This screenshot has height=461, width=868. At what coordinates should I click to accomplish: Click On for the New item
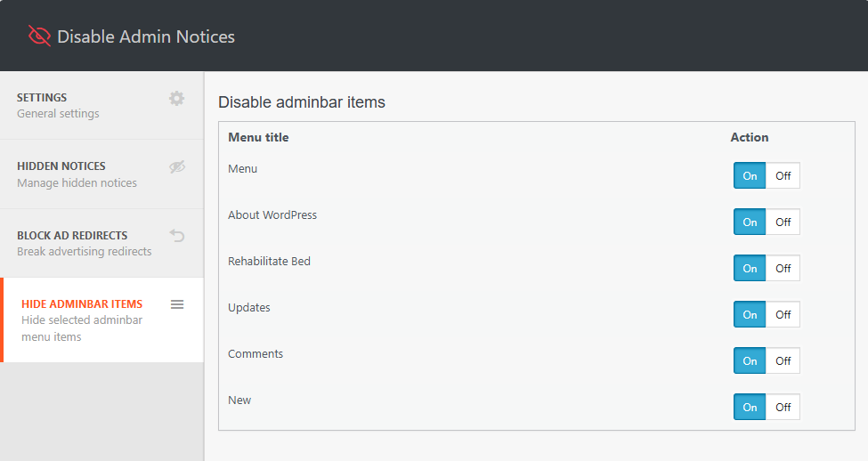click(x=750, y=407)
